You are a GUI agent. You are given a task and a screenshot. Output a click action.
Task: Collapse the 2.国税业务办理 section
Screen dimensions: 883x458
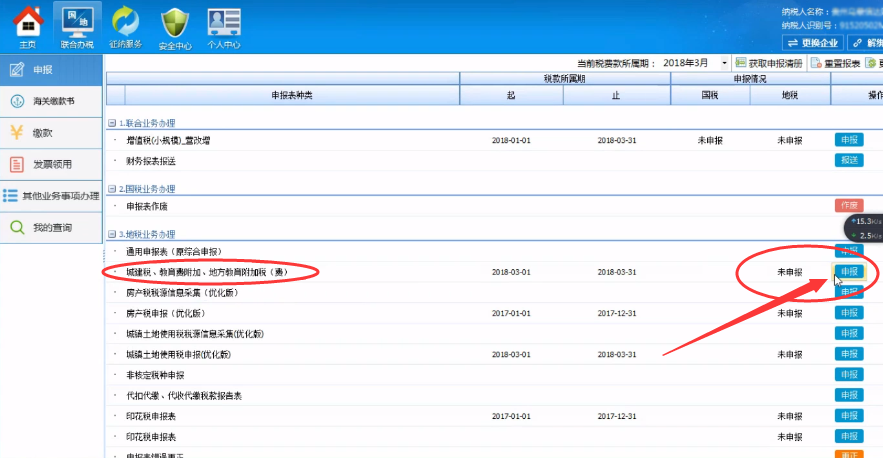tap(112, 188)
